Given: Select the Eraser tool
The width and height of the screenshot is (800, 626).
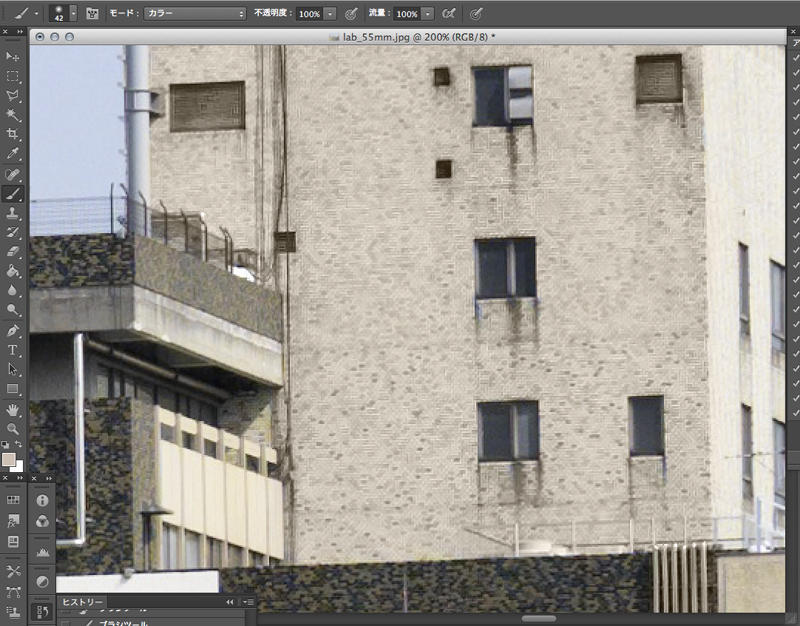Looking at the screenshot, I should point(13,252).
